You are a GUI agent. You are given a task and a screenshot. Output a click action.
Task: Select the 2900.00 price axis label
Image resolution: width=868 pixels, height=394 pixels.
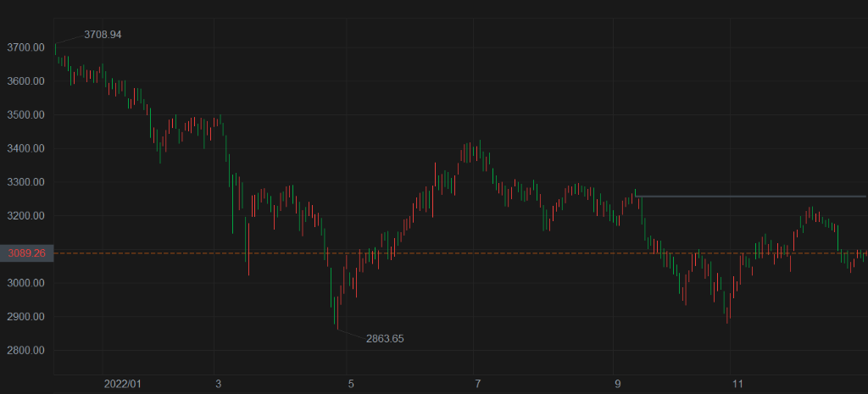click(x=25, y=317)
